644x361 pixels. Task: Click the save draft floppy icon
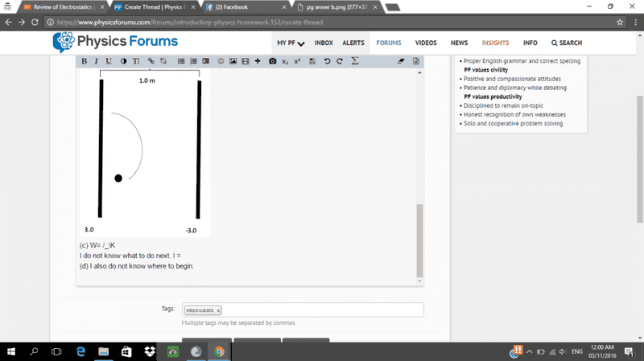[312, 61]
